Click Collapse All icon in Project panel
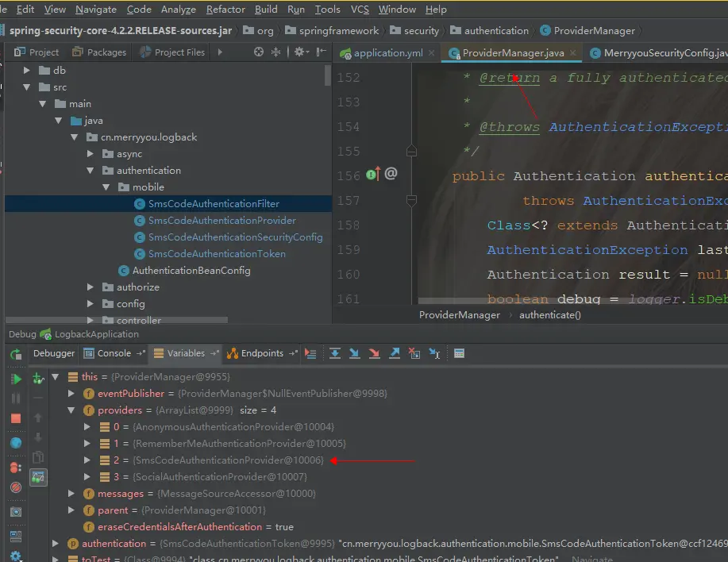728x562 pixels. tap(275, 52)
